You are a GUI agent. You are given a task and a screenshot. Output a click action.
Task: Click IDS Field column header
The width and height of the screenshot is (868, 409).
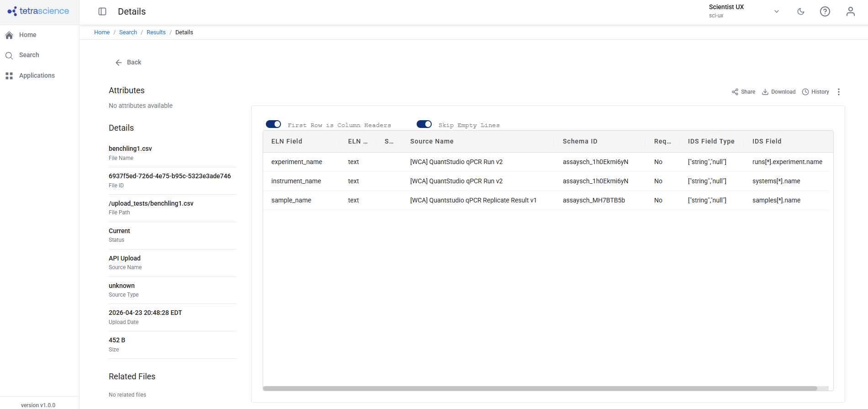point(767,141)
